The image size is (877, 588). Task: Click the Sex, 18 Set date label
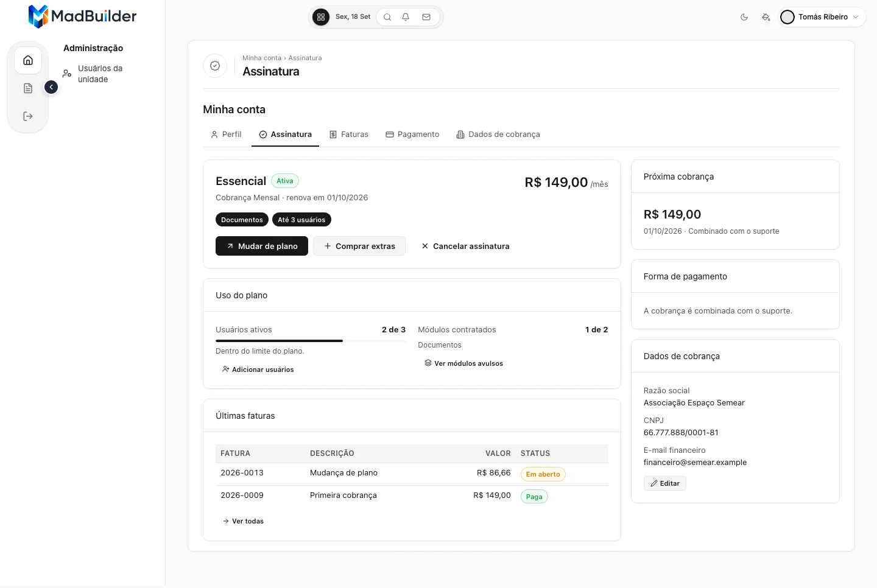[x=353, y=17]
